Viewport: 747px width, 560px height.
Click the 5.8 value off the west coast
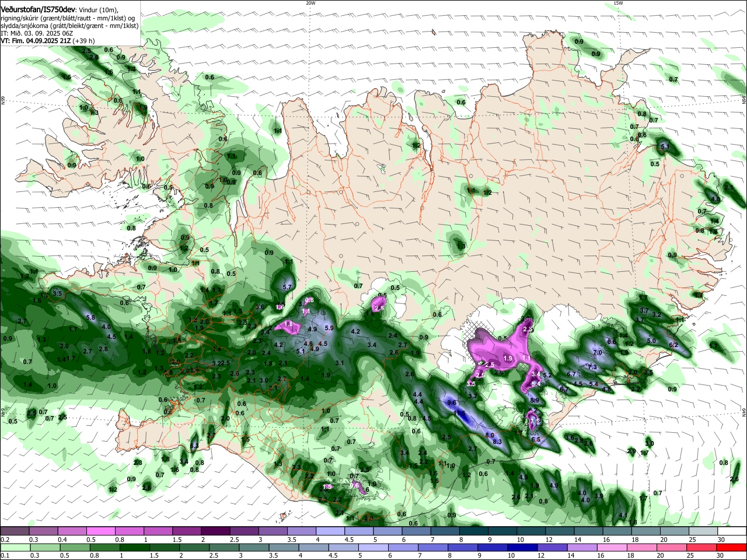click(x=90, y=317)
